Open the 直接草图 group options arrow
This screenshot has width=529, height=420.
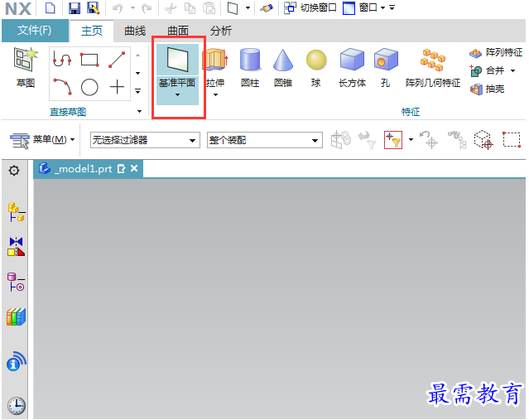click(x=139, y=111)
